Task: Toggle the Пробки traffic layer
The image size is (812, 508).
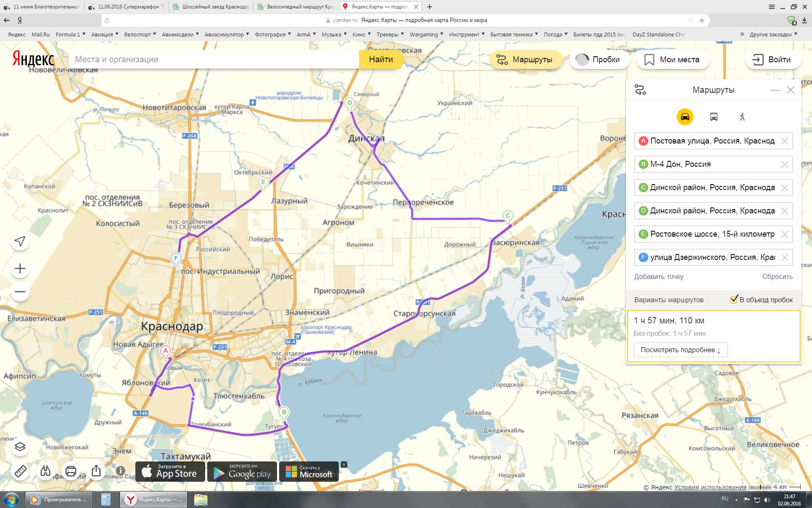Action: pyautogui.click(x=599, y=60)
